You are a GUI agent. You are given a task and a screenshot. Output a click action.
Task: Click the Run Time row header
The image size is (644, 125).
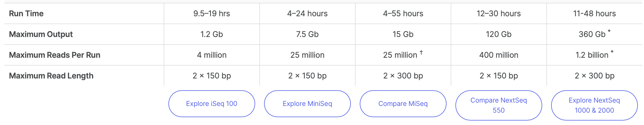[26, 13]
